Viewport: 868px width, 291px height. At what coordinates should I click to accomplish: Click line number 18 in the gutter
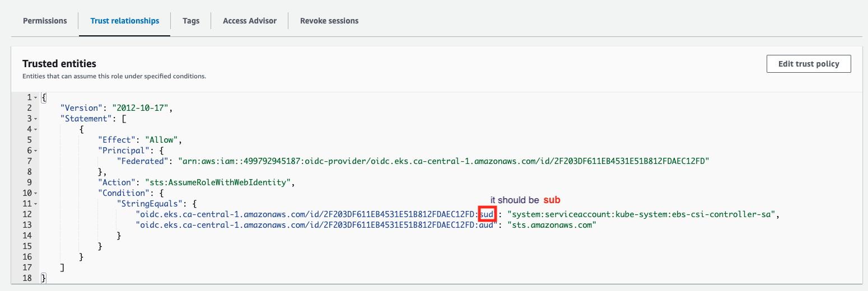pyautogui.click(x=28, y=278)
